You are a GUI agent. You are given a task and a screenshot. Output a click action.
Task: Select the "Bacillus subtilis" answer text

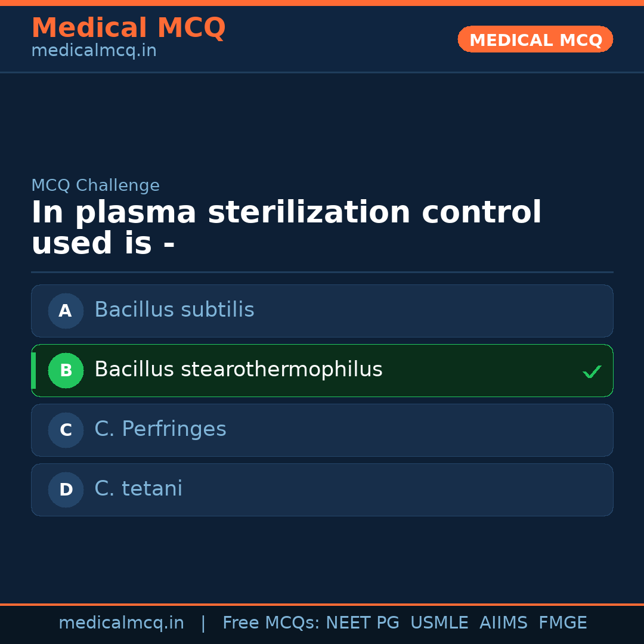coord(174,310)
